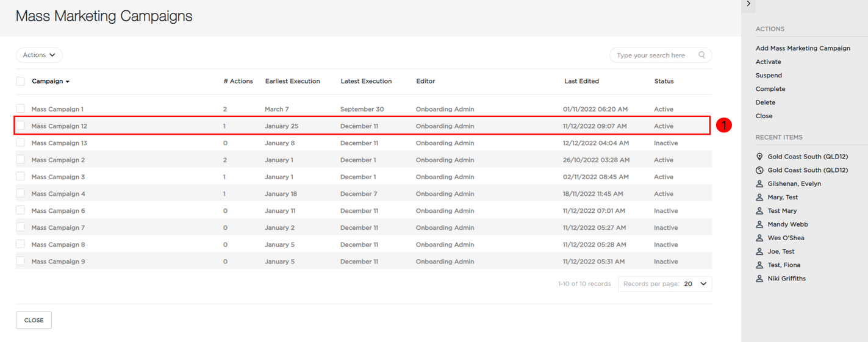Open the Mass Campaign 1 record
The image size is (868, 342).
point(57,109)
